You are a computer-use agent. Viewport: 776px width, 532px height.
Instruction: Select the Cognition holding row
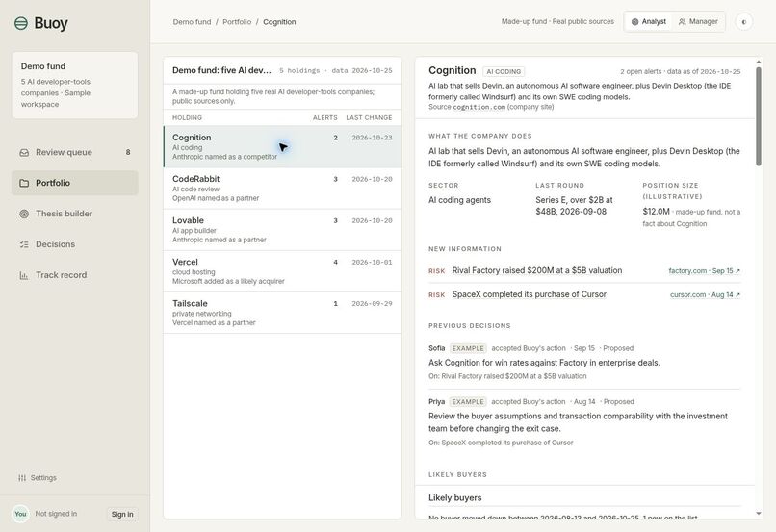[x=283, y=147]
